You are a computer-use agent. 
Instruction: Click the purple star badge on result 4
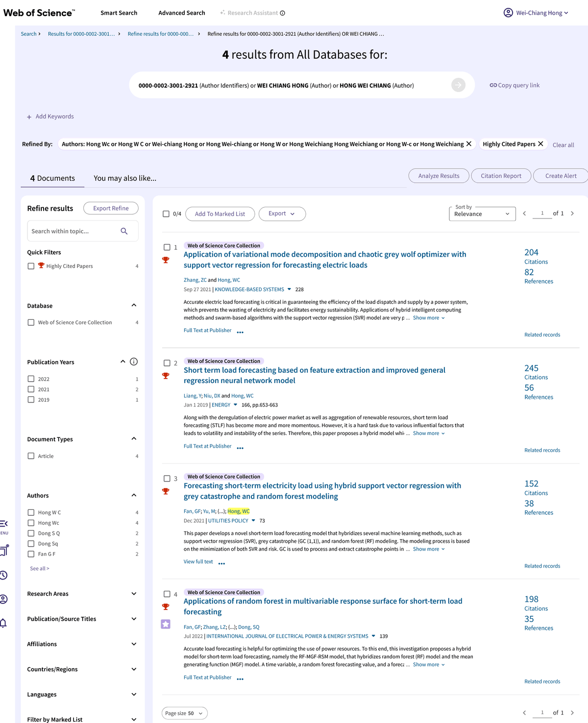pyautogui.click(x=166, y=624)
